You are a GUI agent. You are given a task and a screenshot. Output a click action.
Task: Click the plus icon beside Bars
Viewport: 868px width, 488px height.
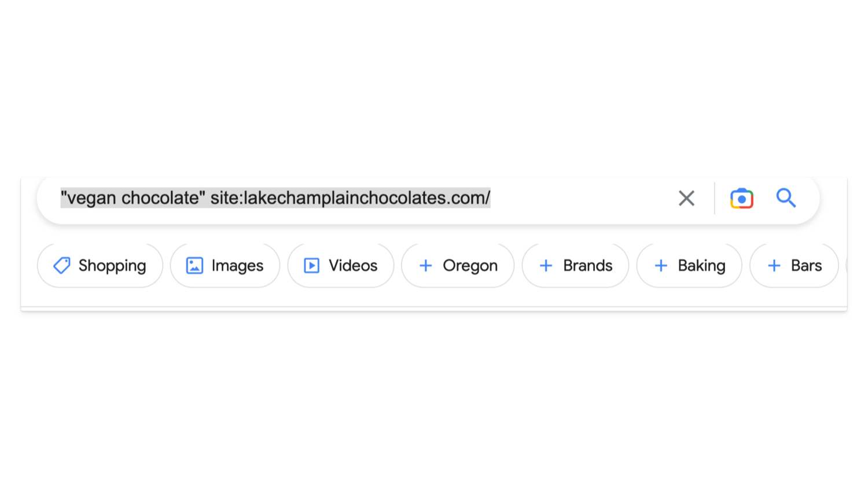click(x=774, y=266)
